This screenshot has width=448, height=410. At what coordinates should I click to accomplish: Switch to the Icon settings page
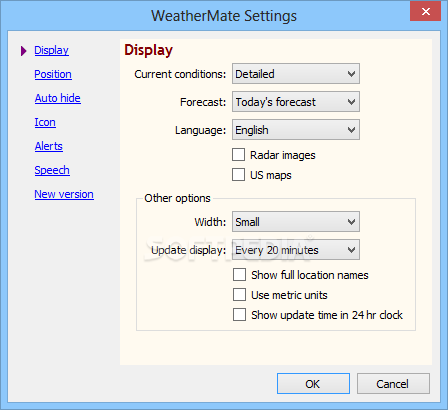coord(45,122)
